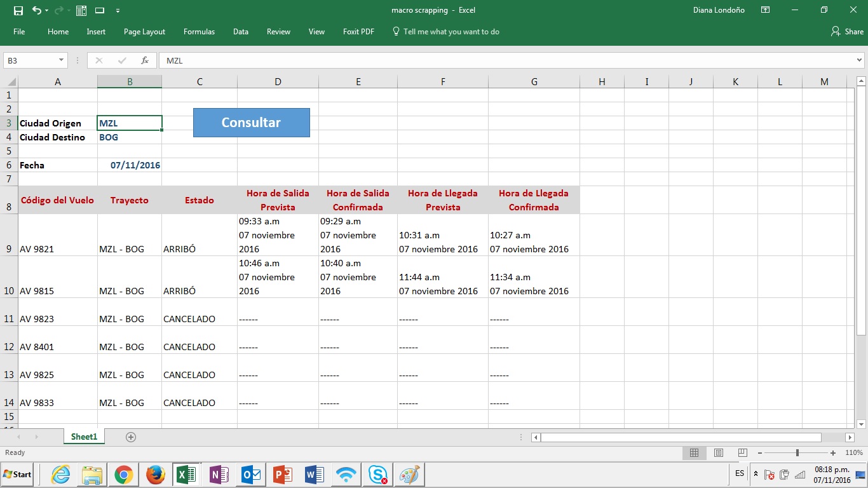Viewport: 868px width, 488px height.
Task: Switch to Page Layout view in status bar
Action: click(718, 452)
